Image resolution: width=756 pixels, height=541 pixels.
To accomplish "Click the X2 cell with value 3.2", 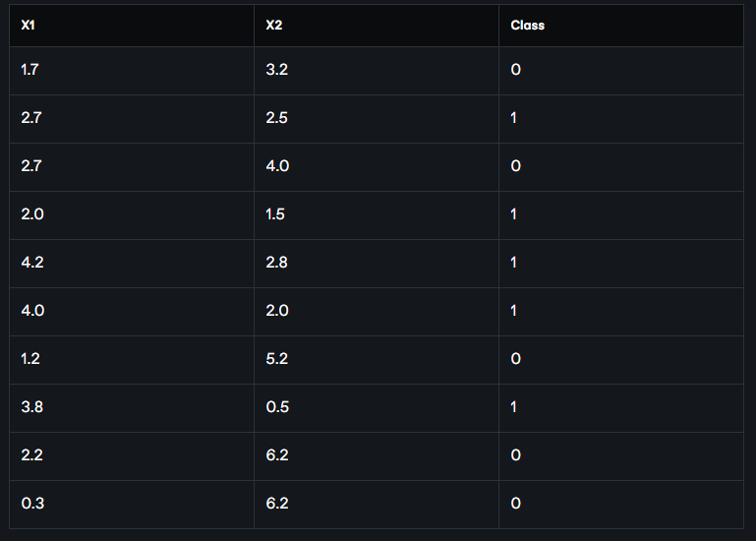I will coord(276,70).
